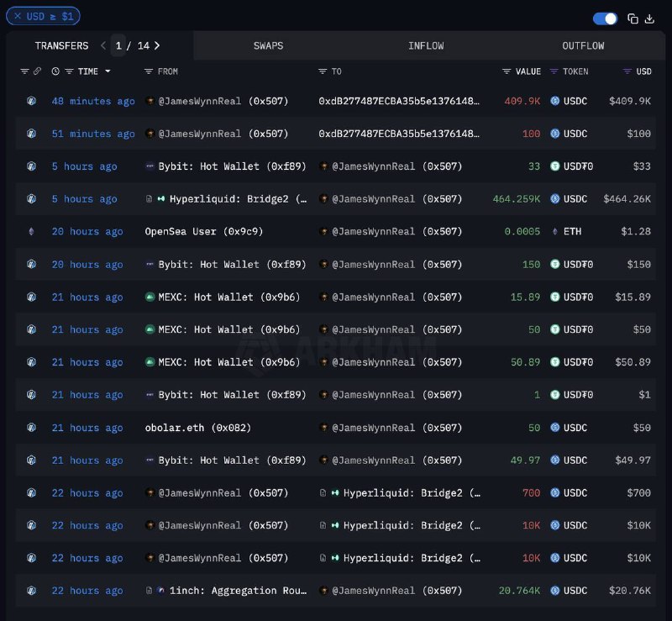Viewport: 672px width, 621px height.
Task: Click USDC token icon in $20.76K row
Action: tap(554, 591)
